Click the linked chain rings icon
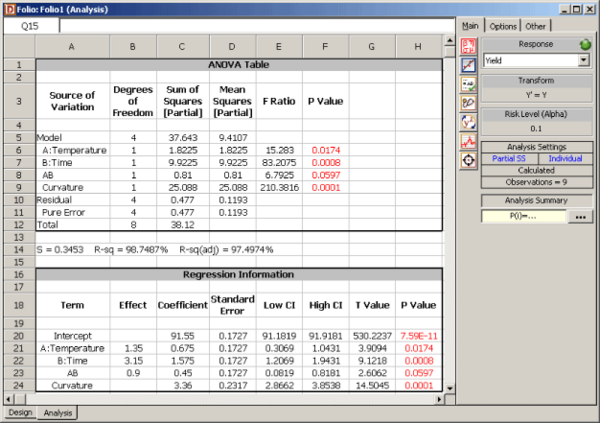 point(468,103)
